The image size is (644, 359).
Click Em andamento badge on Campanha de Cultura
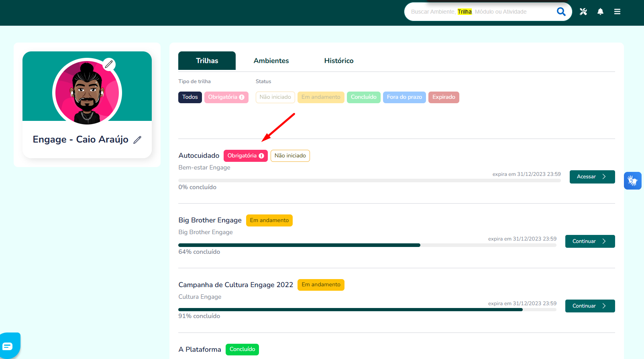[x=321, y=285]
